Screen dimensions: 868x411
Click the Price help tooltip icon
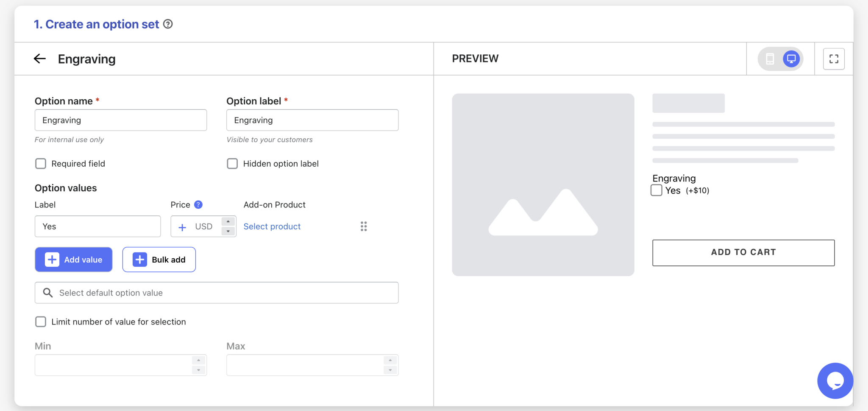198,204
